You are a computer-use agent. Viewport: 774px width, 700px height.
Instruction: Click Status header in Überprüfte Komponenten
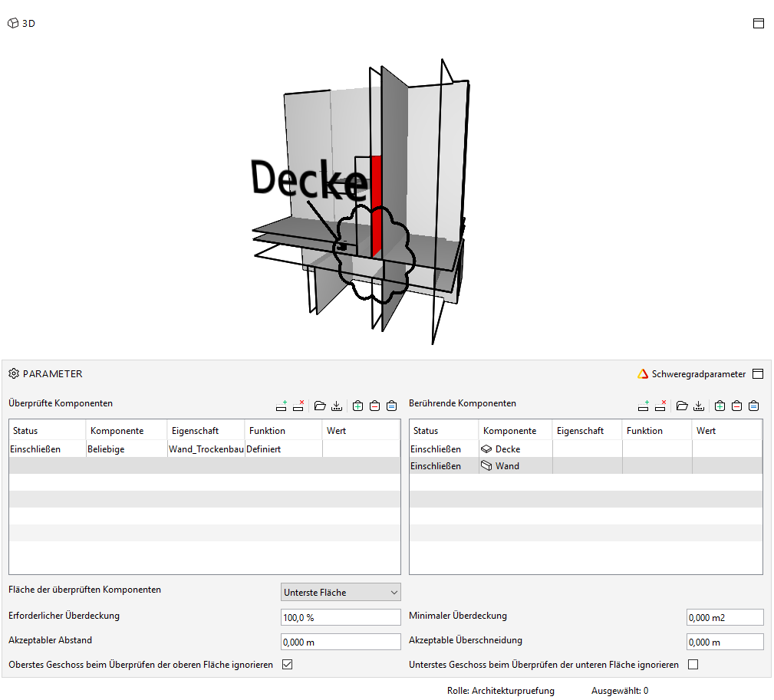[x=48, y=430]
